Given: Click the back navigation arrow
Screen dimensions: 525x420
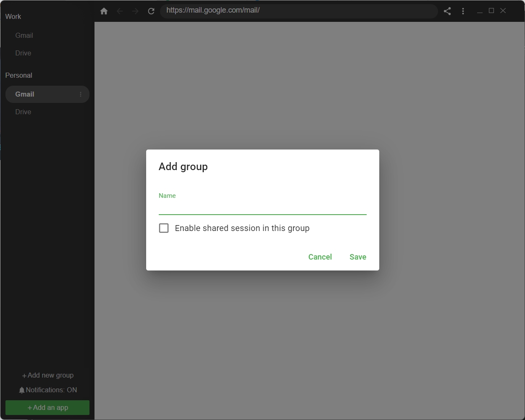Looking at the screenshot, I should (x=120, y=11).
